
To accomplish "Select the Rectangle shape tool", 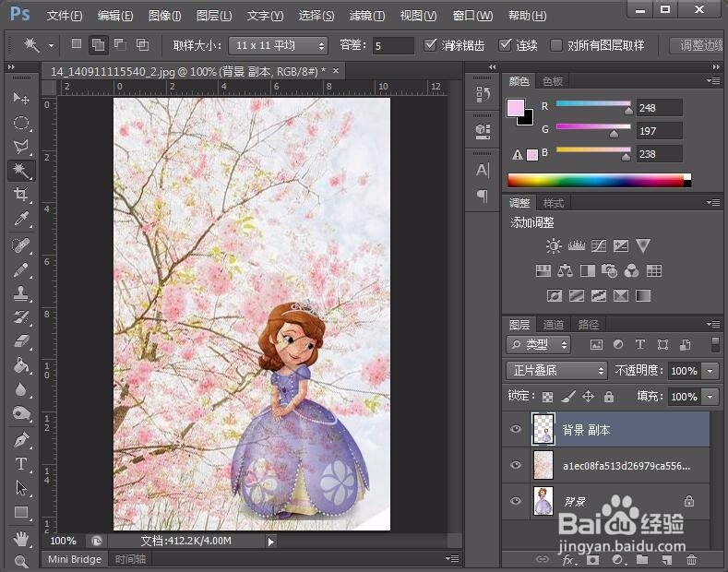I will tap(21, 512).
